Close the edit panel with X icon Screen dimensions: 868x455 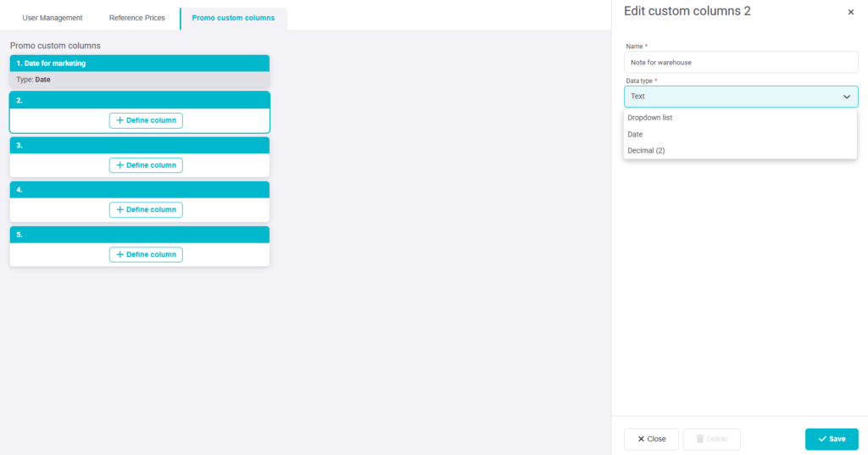click(x=850, y=12)
